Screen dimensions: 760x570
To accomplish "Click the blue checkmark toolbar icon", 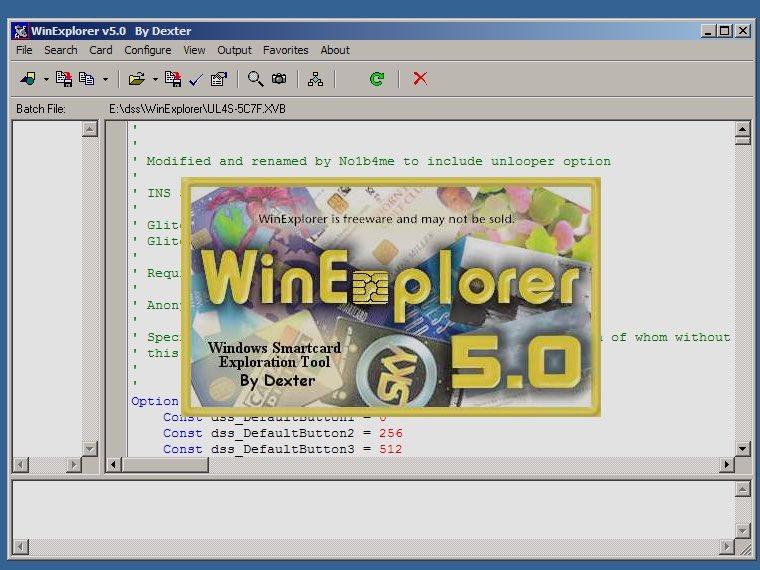I will (196, 79).
